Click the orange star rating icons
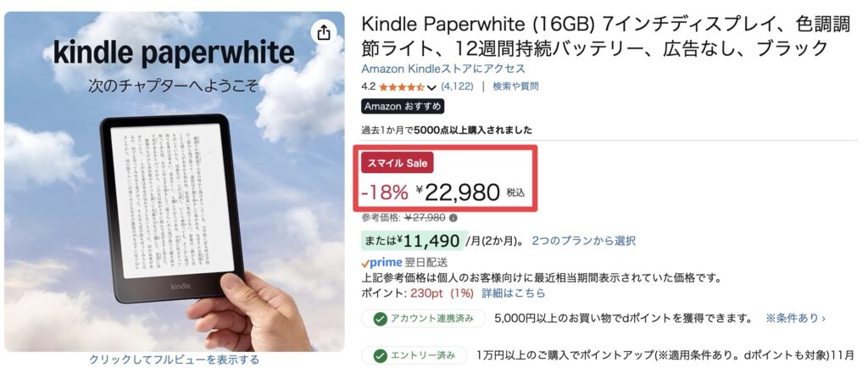The image size is (868, 368). (x=402, y=86)
